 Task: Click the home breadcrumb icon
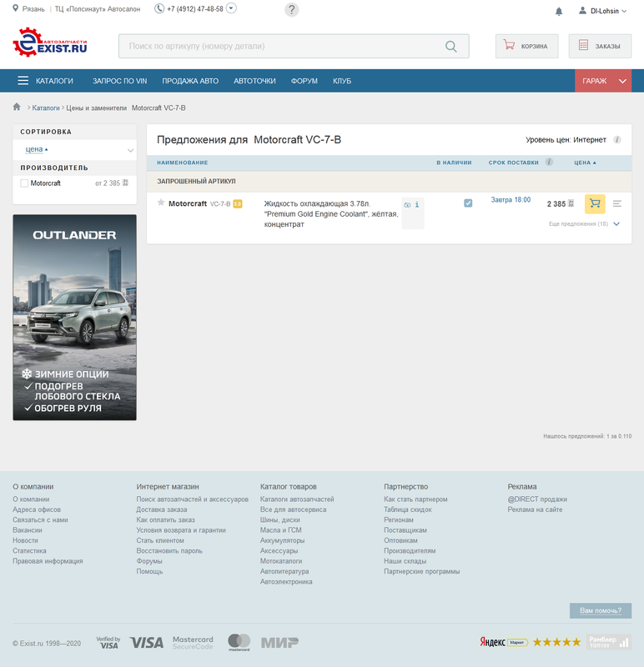[17, 107]
